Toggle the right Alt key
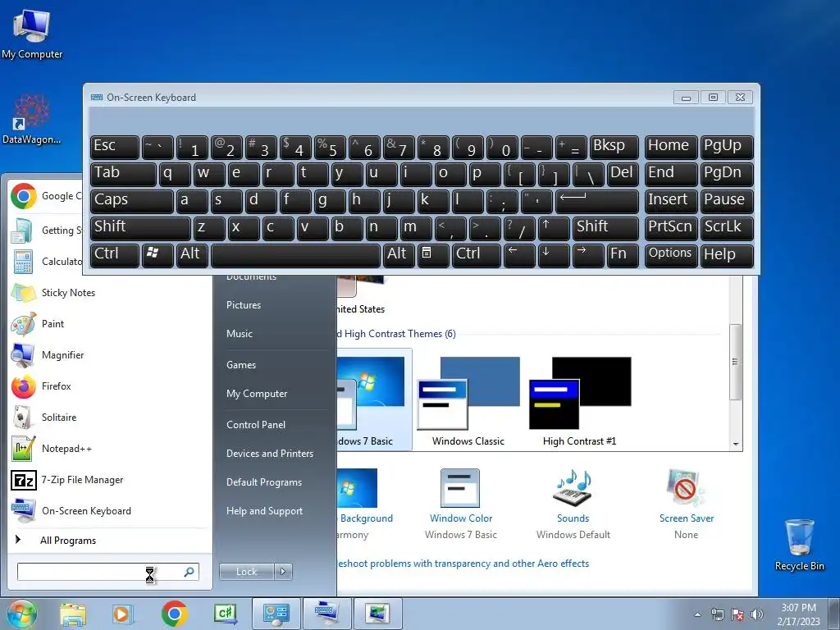Viewport: 840px width, 630px height. pyautogui.click(x=398, y=254)
